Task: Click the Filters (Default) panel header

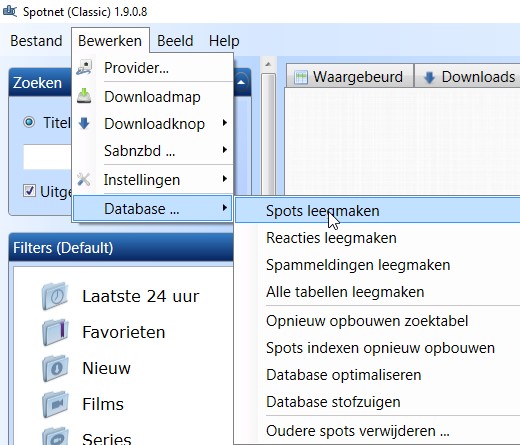Action: pos(121,248)
